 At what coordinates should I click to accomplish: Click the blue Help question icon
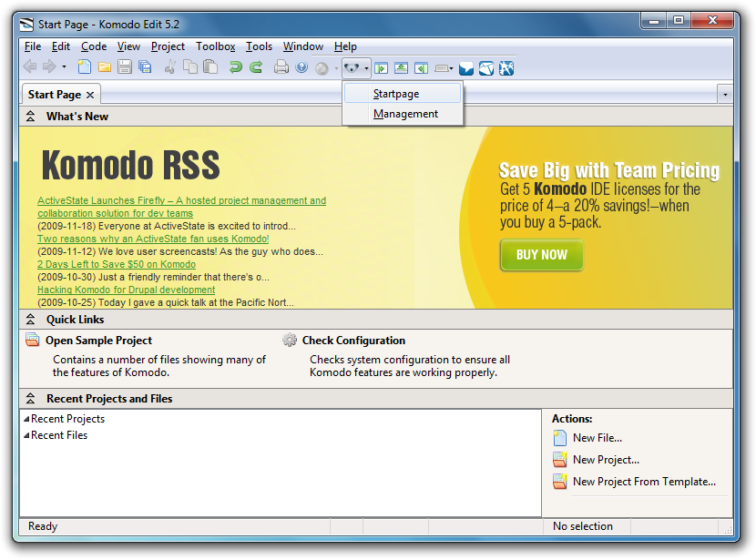(301, 67)
